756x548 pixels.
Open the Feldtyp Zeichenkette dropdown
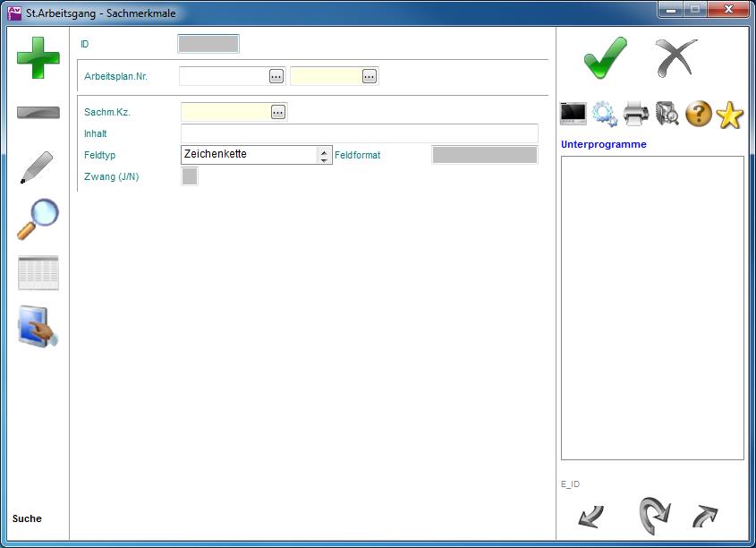(324, 155)
